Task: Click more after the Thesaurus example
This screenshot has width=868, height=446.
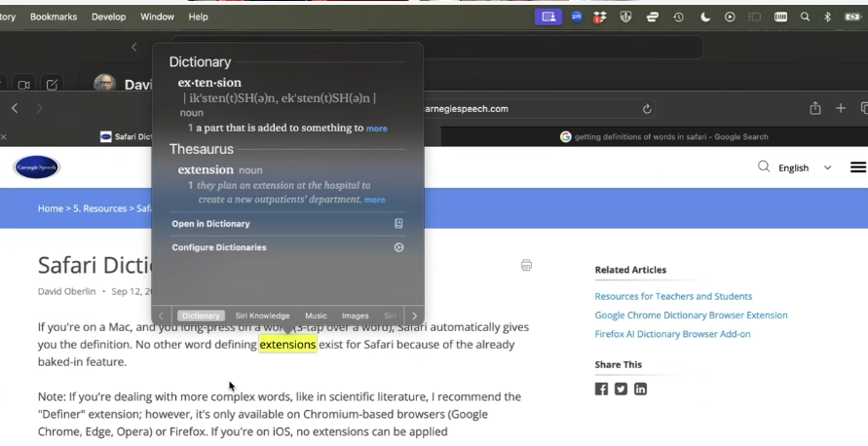Action: pyautogui.click(x=374, y=200)
